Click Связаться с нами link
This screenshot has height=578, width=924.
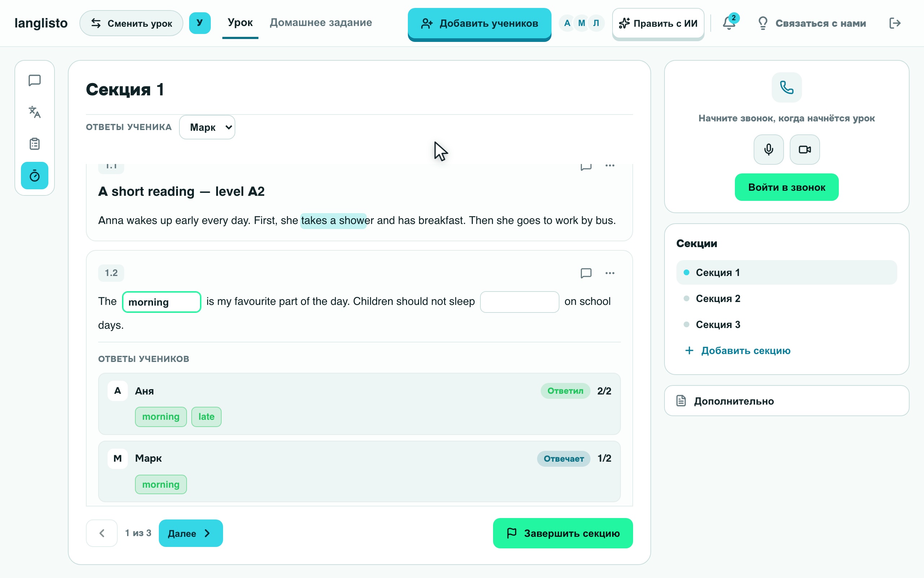[x=811, y=23]
